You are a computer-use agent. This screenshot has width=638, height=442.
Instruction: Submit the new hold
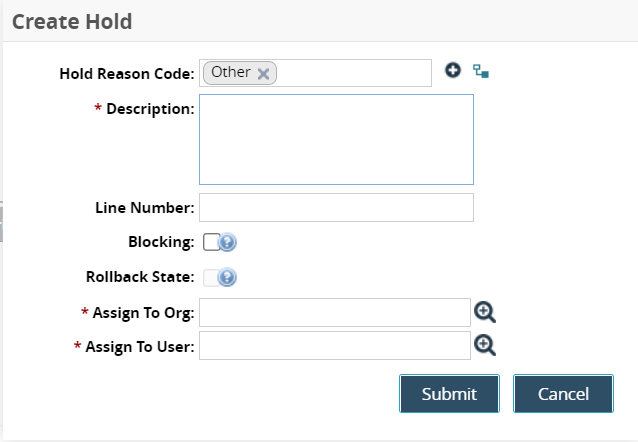click(449, 394)
